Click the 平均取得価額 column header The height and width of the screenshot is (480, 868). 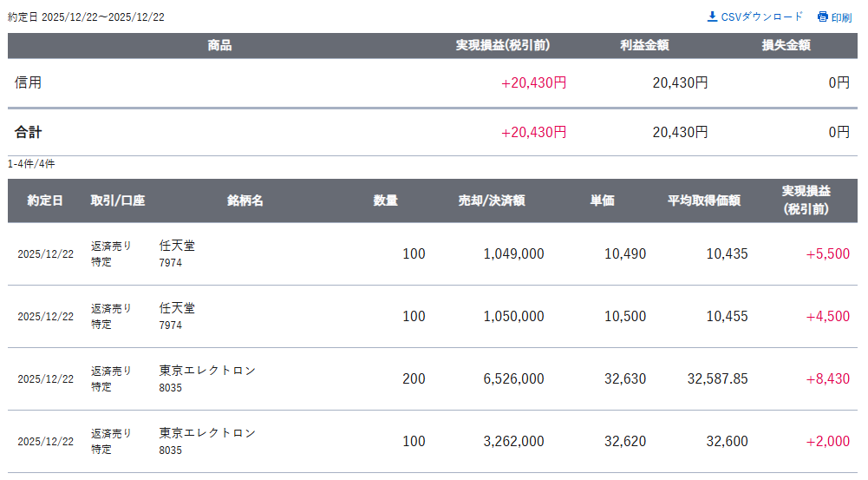point(703,201)
